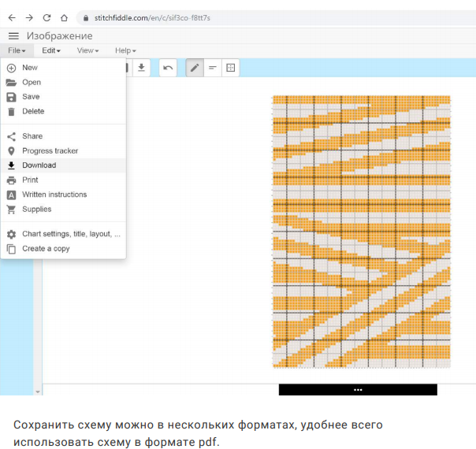Click the Undo toolbar icon

pyautogui.click(x=168, y=68)
